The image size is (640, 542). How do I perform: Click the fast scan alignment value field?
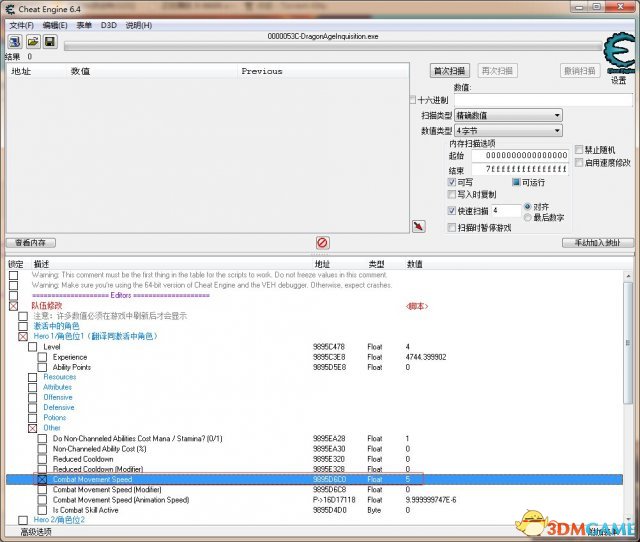(x=506, y=211)
